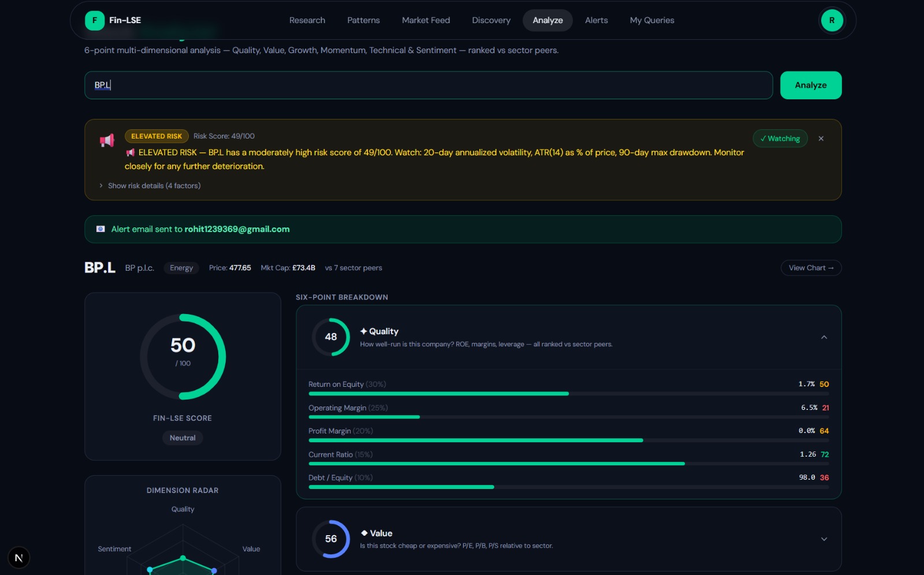924x575 pixels.
Task: Click the 'BP p.l.c.' company name
Action: click(140, 268)
